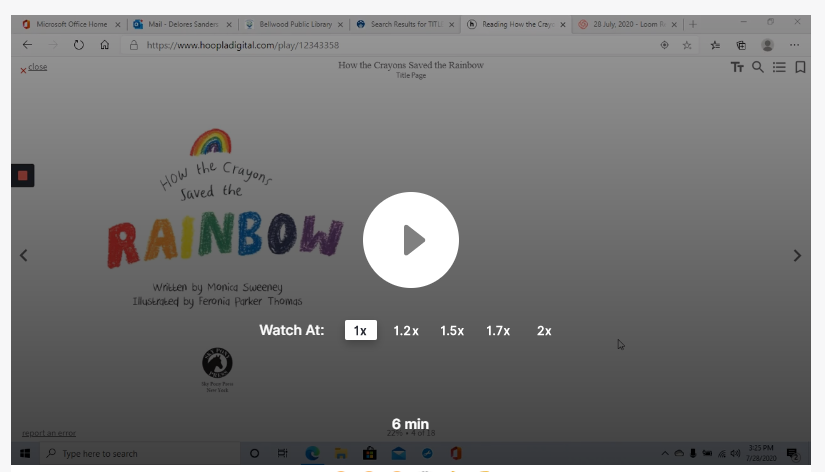Close the Microsoft Office Home tab

pyautogui.click(x=118, y=25)
